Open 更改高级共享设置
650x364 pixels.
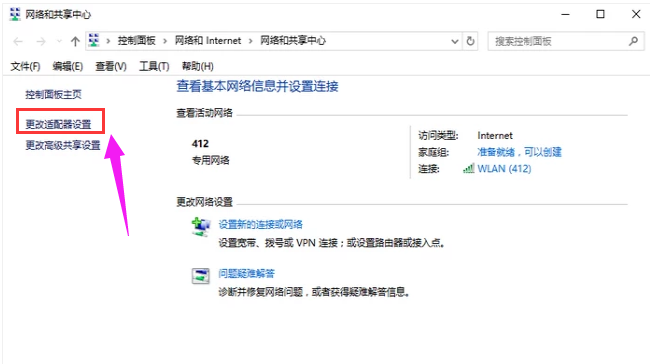(63, 145)
